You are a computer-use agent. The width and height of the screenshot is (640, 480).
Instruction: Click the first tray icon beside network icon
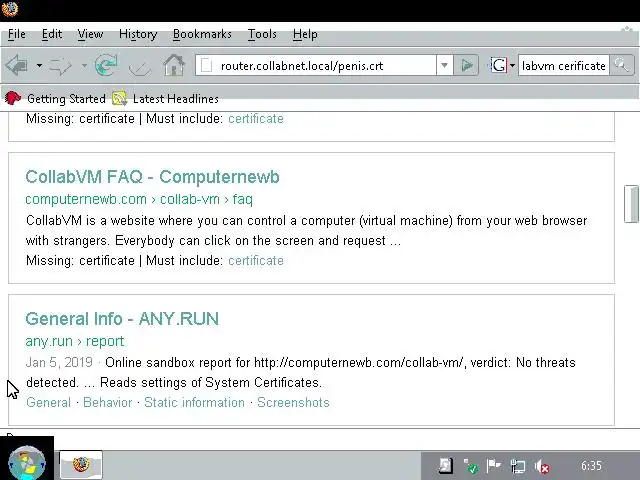(445, 465)
